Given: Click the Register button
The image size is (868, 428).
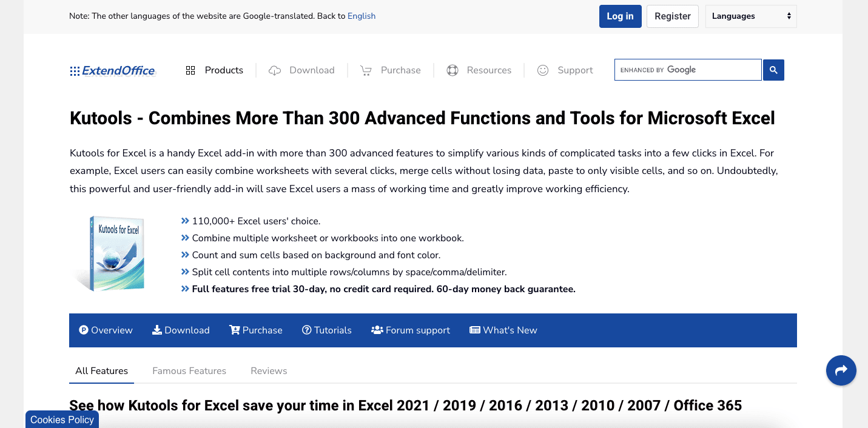Looking at the screenshot, I should pos(673,16).
